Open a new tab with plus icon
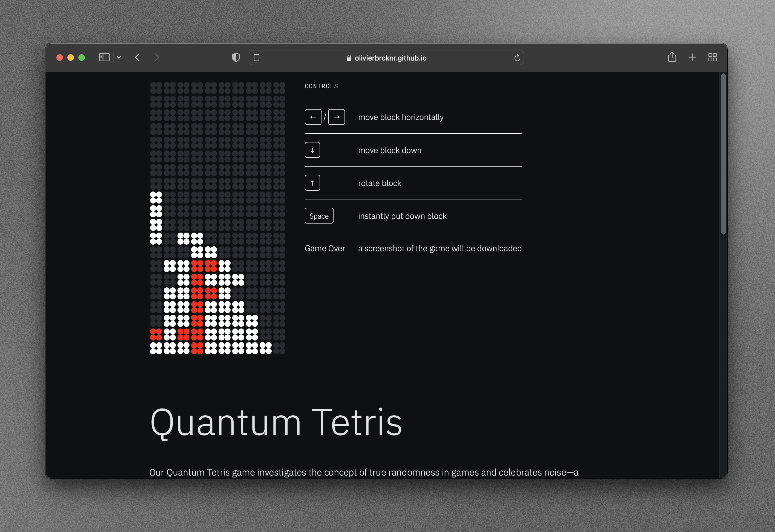 click(x=692, y=57)
